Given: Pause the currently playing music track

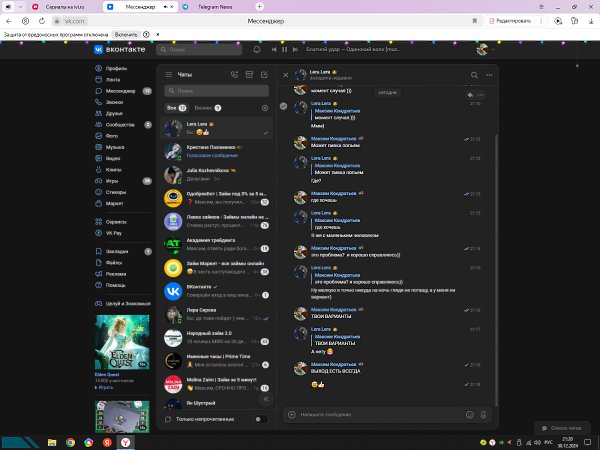Looking at the screenshot, I should tap(284, 49).
